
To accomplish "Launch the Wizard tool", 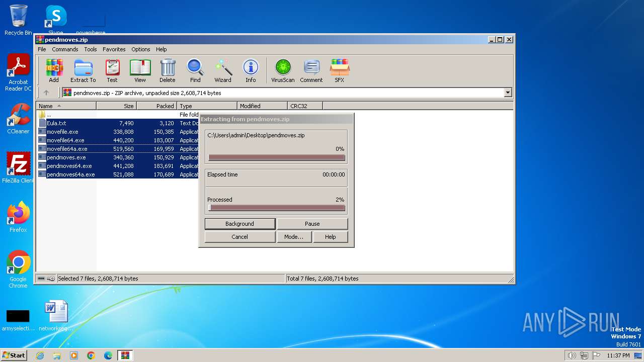I will click(223, 70).
